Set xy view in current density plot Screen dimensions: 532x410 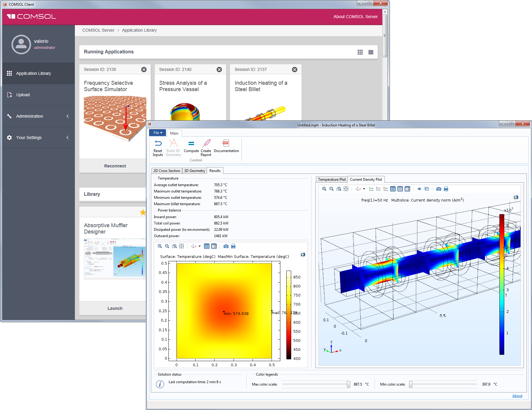[x=371, y=189]
